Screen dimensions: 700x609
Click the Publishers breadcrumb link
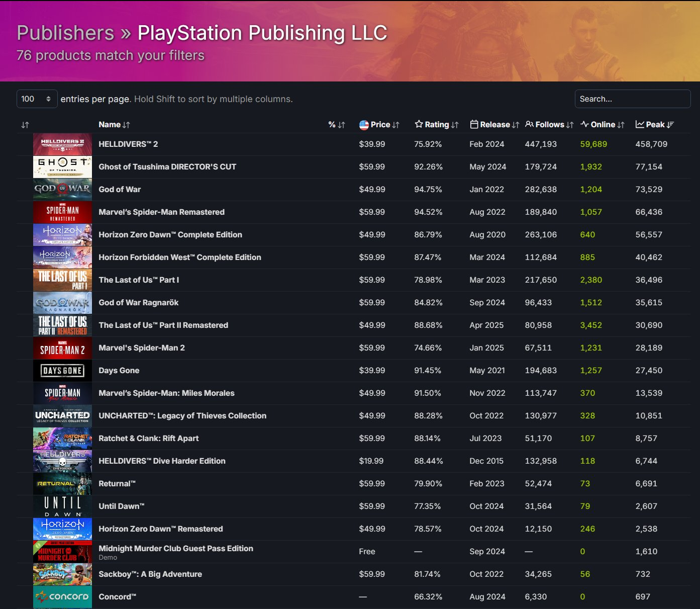[x=65, y=33]
